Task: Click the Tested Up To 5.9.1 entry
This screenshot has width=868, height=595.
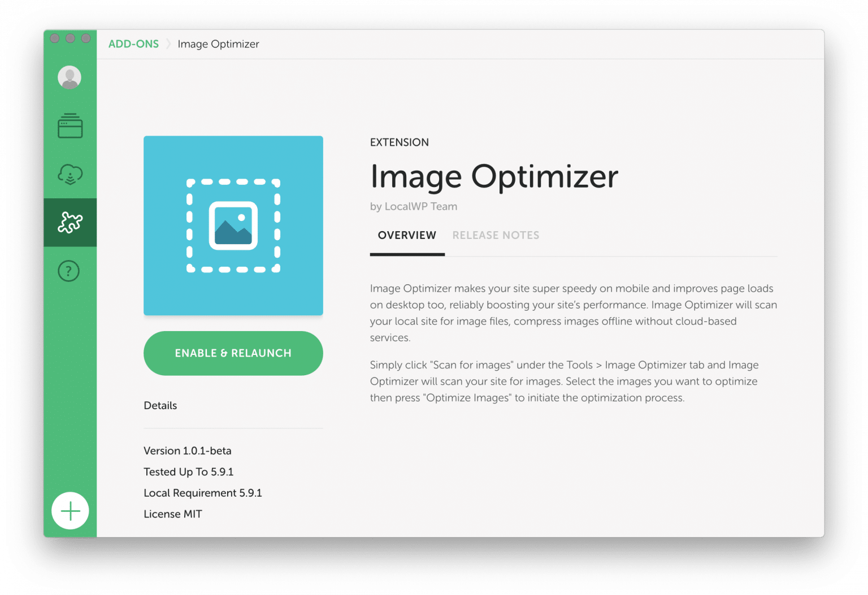Action: 188,471
